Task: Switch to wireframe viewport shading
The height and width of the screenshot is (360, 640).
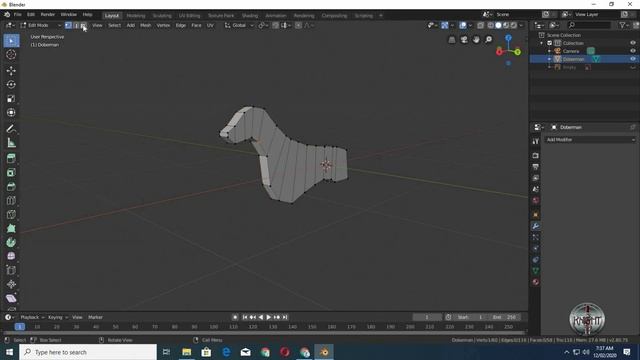Action: click(x=491, y=25)
